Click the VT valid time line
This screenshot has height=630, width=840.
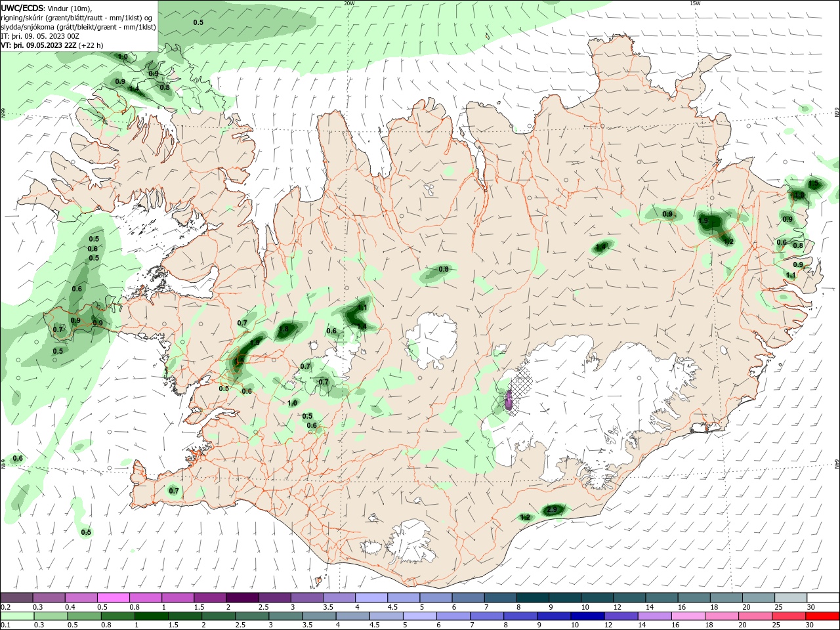pos(52,45)
